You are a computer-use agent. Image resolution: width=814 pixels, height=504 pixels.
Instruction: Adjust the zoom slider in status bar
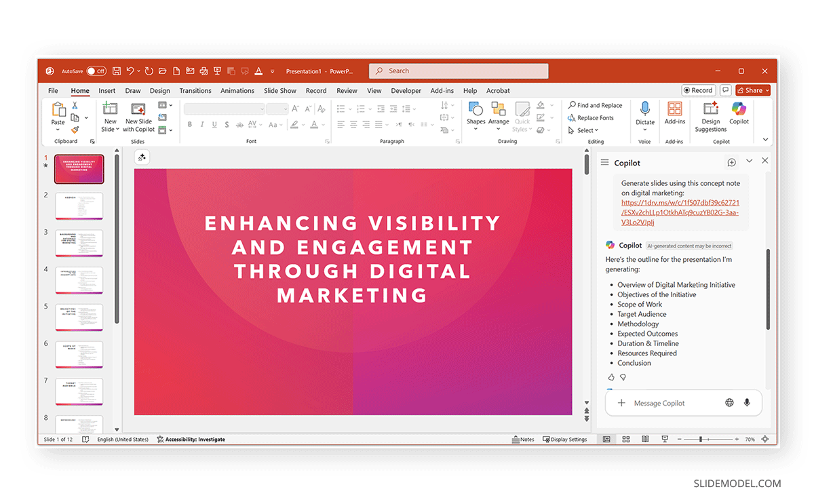(700, 440)
